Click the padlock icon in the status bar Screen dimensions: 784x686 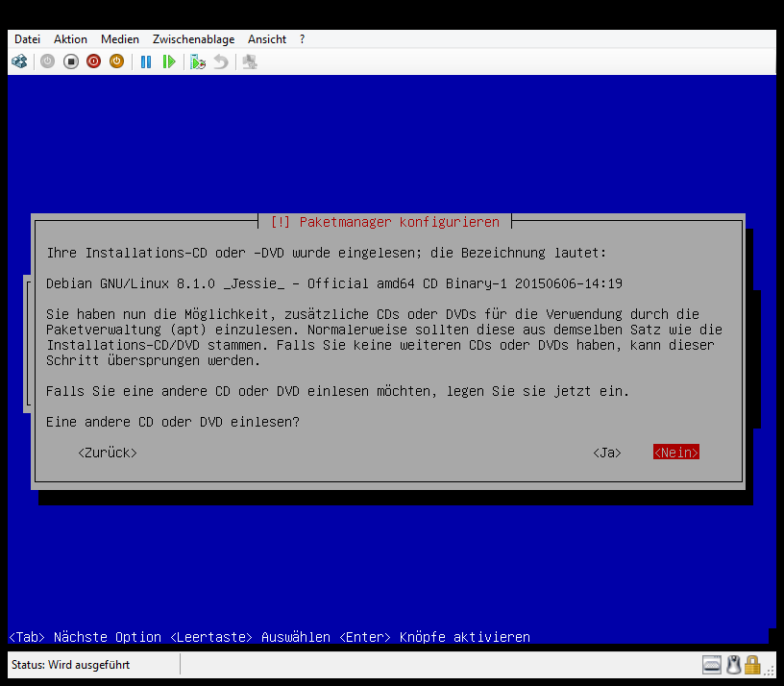click(x=752, y=665)
